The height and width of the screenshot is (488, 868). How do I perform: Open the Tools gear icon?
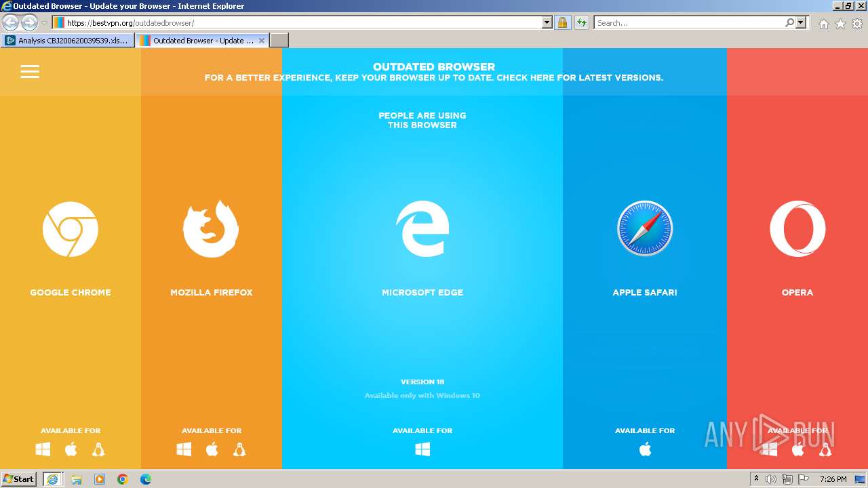point(857,24)
